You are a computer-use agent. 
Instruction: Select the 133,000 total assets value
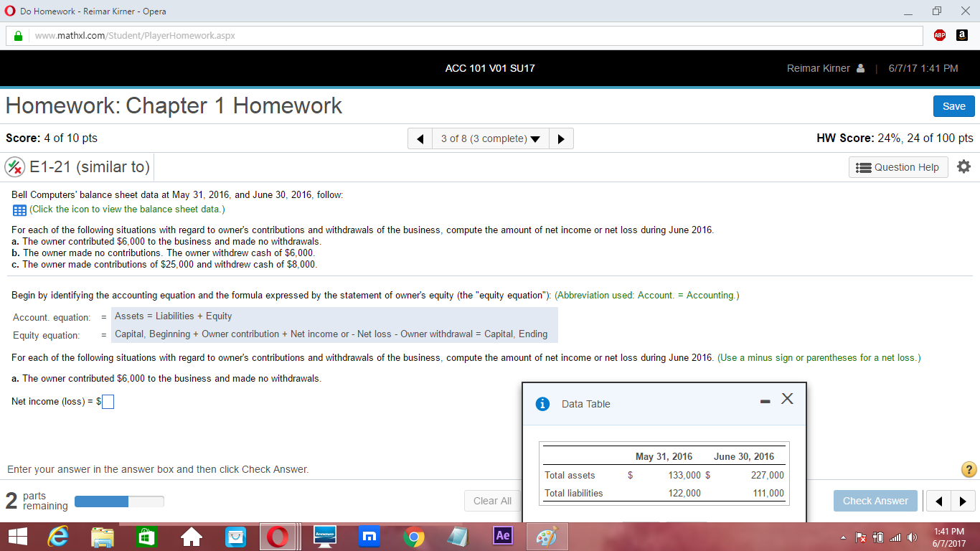[684, 475]
